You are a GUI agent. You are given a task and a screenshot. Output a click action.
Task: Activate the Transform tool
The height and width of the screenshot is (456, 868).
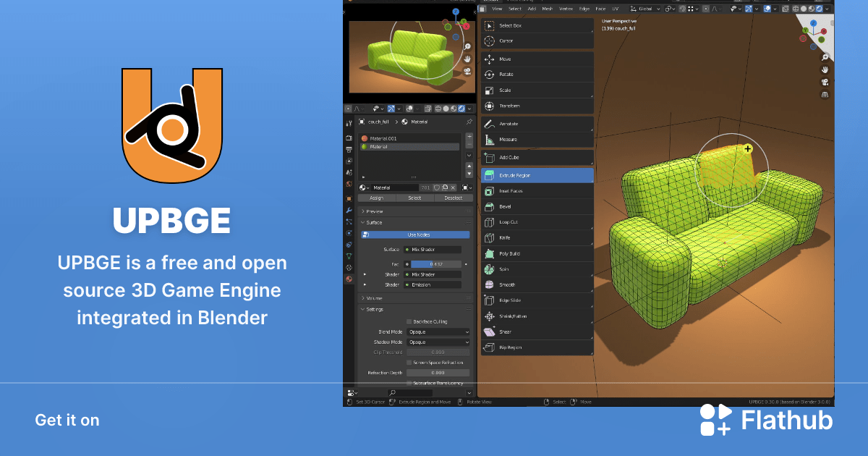[x=537, y=106]
